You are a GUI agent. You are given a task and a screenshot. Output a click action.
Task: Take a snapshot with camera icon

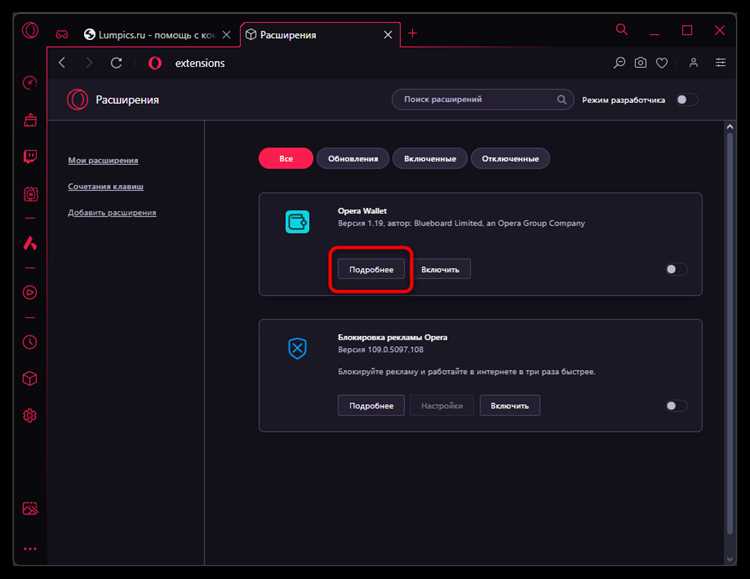[x=640, y=63]
